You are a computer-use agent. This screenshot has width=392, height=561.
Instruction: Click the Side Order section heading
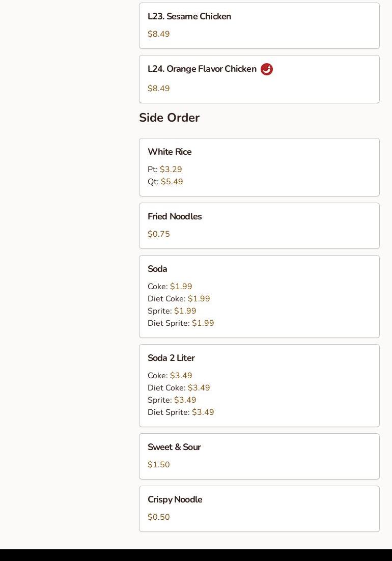pyautogui.click(x=169, y=118)
